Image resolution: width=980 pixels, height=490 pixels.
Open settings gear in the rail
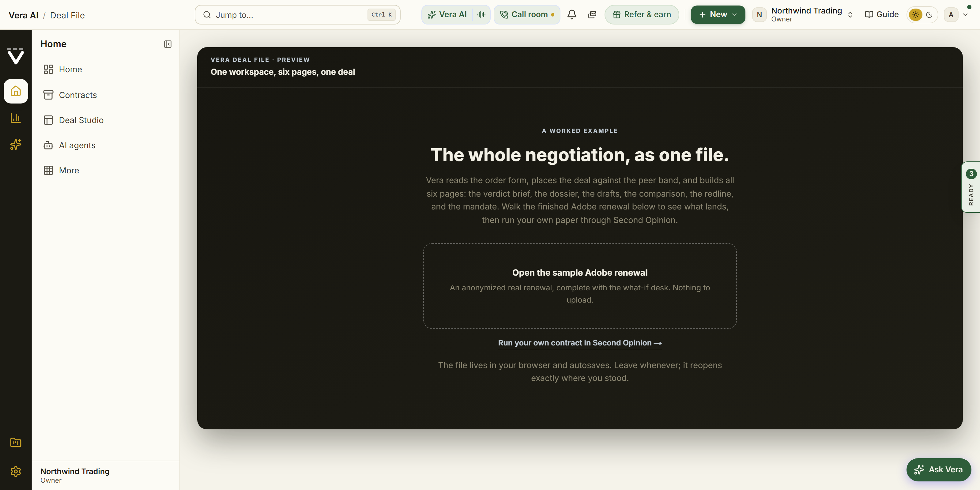pyautogui.click(x=16, y=471)
